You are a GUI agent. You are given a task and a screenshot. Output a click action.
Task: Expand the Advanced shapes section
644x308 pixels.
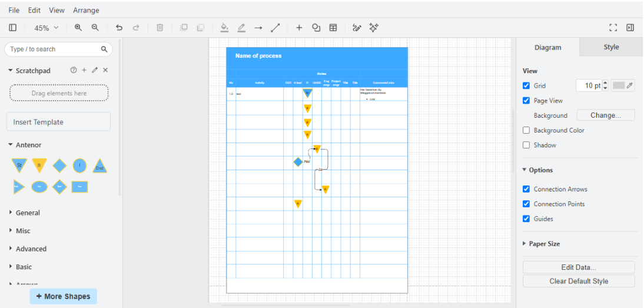[x=27, y=249]
